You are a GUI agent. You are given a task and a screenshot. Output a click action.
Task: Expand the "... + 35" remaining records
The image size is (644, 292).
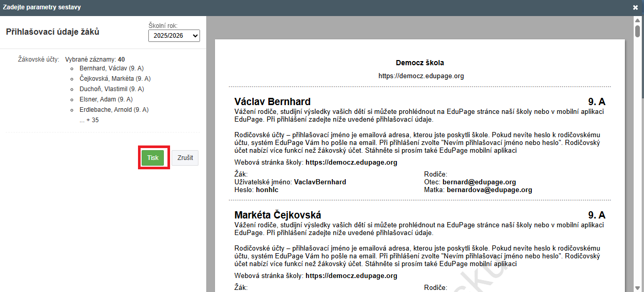(89, 120)
